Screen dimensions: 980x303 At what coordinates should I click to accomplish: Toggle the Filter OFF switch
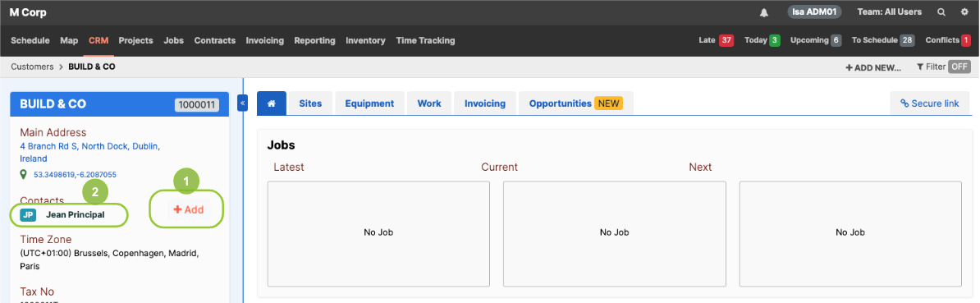pos(959,67)
